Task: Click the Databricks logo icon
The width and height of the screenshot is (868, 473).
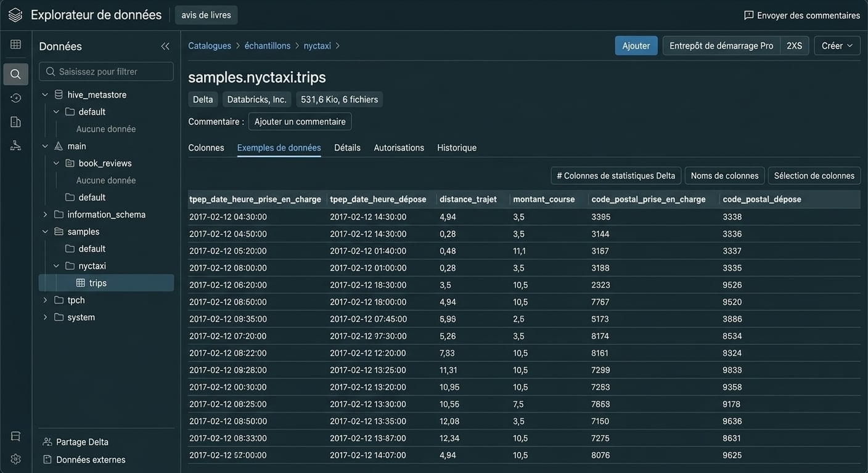Action: (15, 15)
